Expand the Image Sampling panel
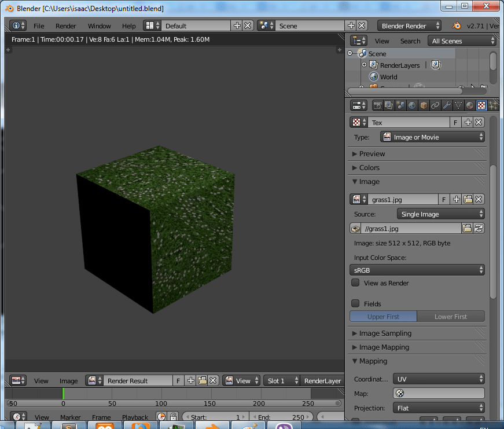The height and width of the screenshot is (429, 504). (x=385, y=333)
